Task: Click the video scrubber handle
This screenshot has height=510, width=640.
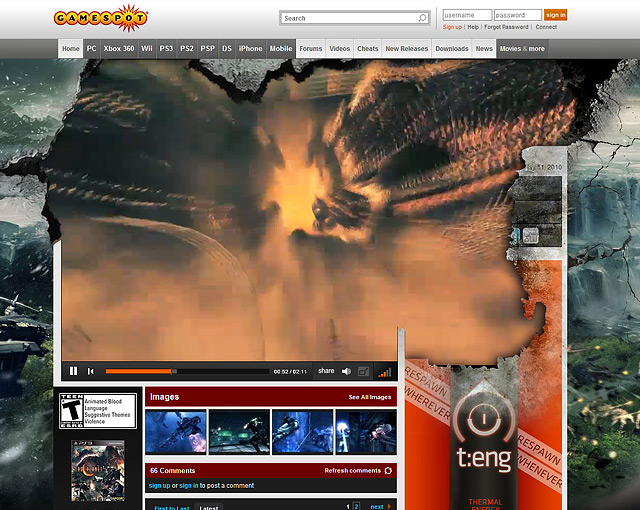Action: 174,371
